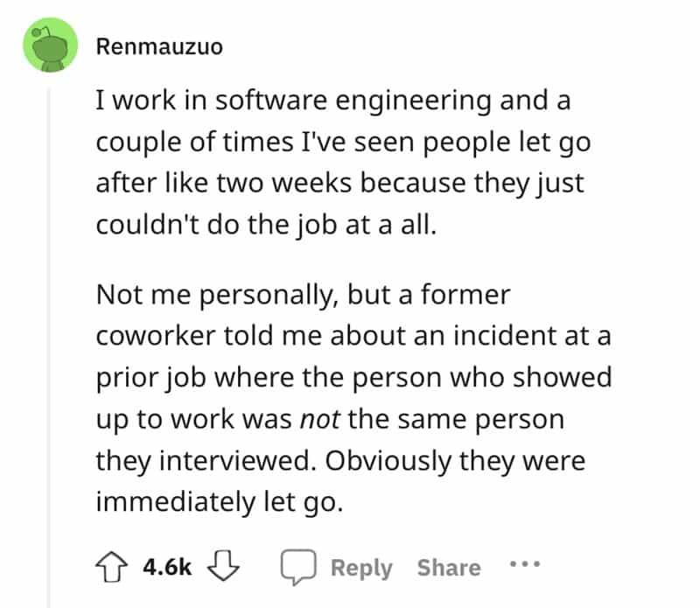Click the reply speech bubble icon

(297, 568)
